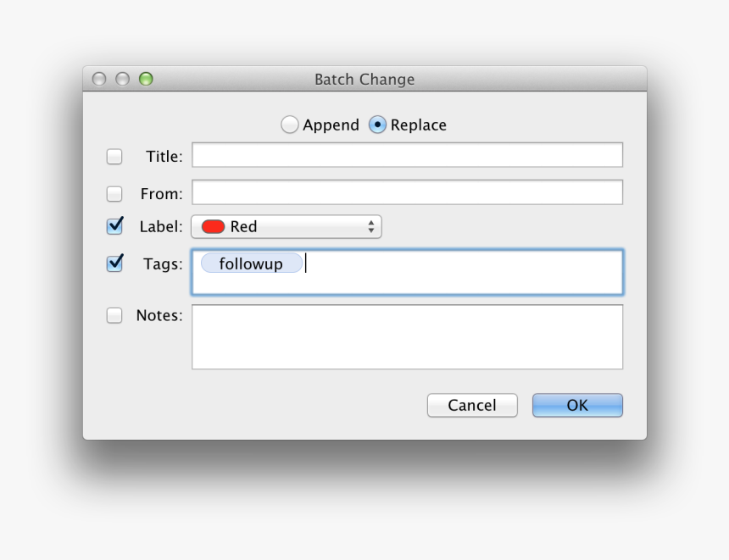
Task: Click the Label dropdown stepper arrows
Action: [x=370, y=226]
